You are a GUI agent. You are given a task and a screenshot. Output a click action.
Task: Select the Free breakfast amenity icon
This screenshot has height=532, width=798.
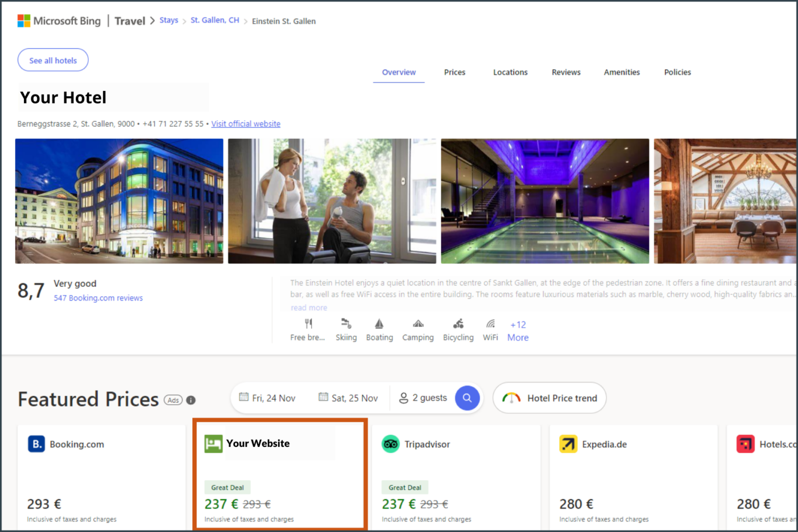308,323
